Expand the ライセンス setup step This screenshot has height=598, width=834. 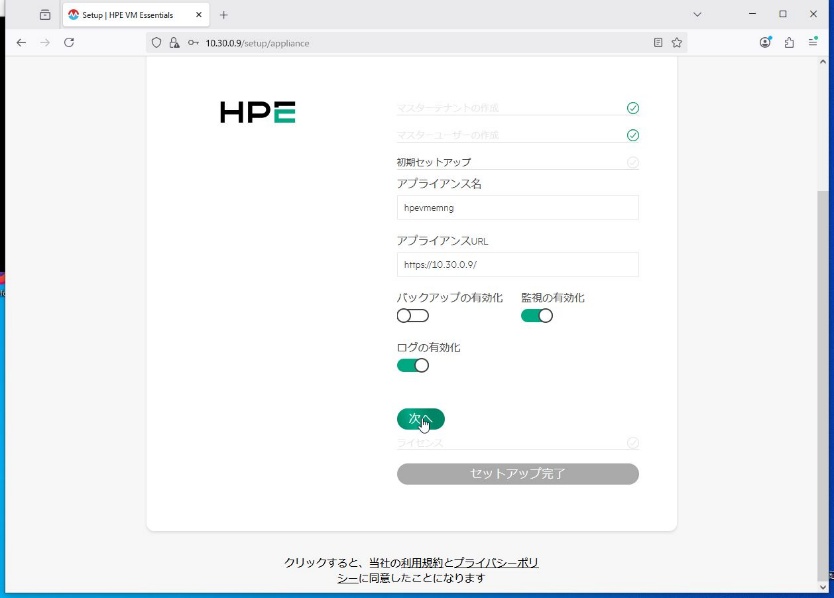(517, 443)
